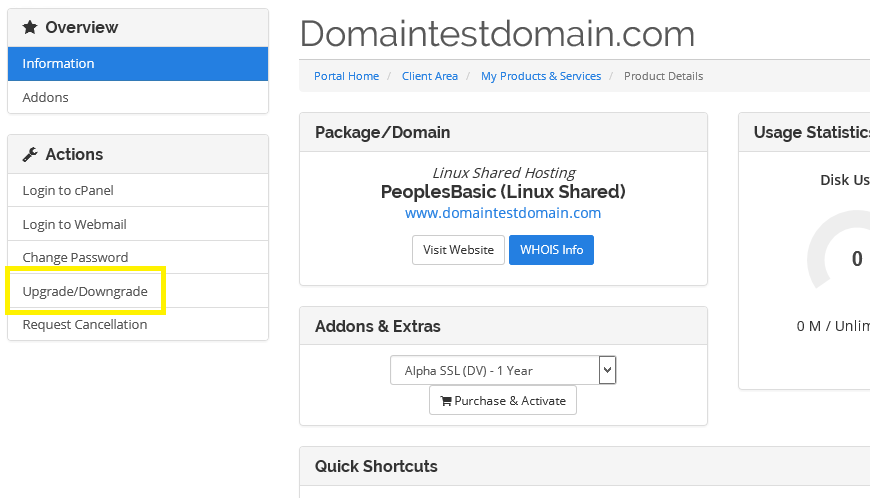The image size is (870, 498).
Task: Click the star icon beside Overview
Action: click(30, 27)
